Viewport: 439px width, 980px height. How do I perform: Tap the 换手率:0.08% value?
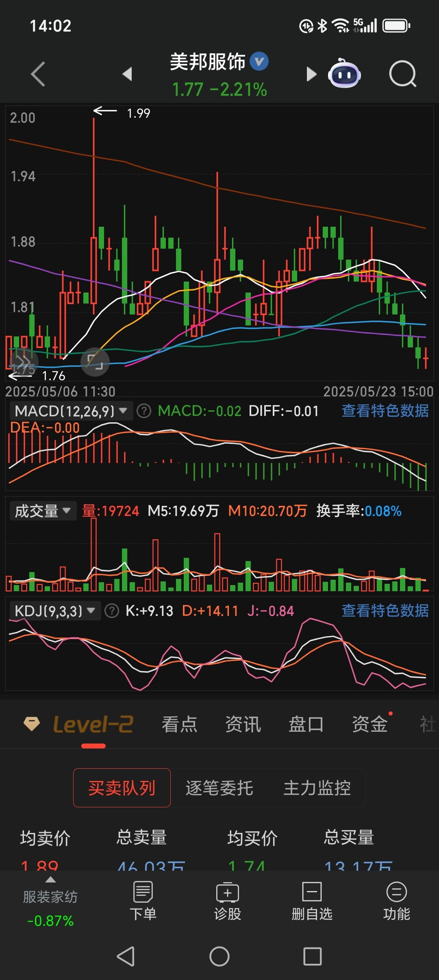tap(359, 511)
